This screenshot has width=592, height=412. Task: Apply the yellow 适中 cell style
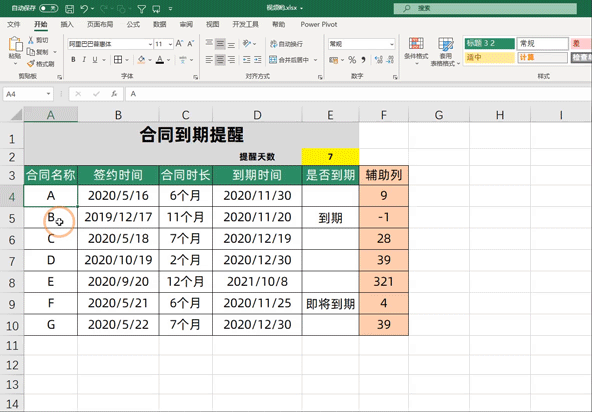489,57
